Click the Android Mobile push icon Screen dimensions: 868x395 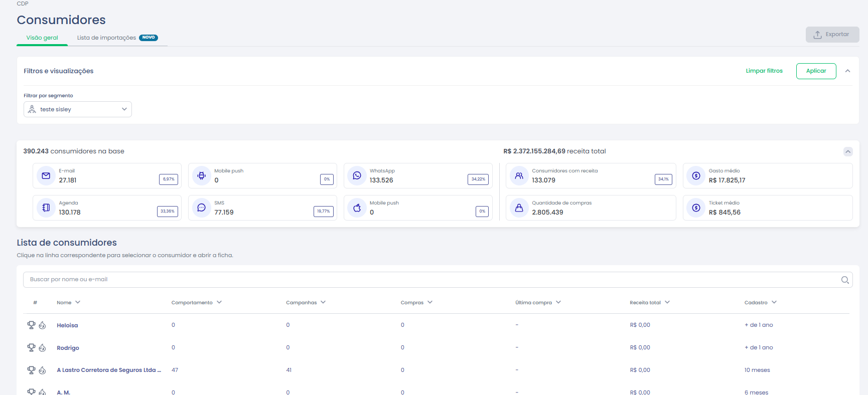(x=202, y=176)
